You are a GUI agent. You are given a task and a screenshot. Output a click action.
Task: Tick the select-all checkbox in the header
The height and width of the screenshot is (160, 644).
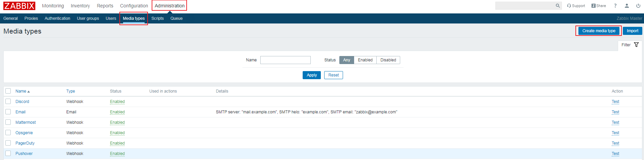coord(8,91)
